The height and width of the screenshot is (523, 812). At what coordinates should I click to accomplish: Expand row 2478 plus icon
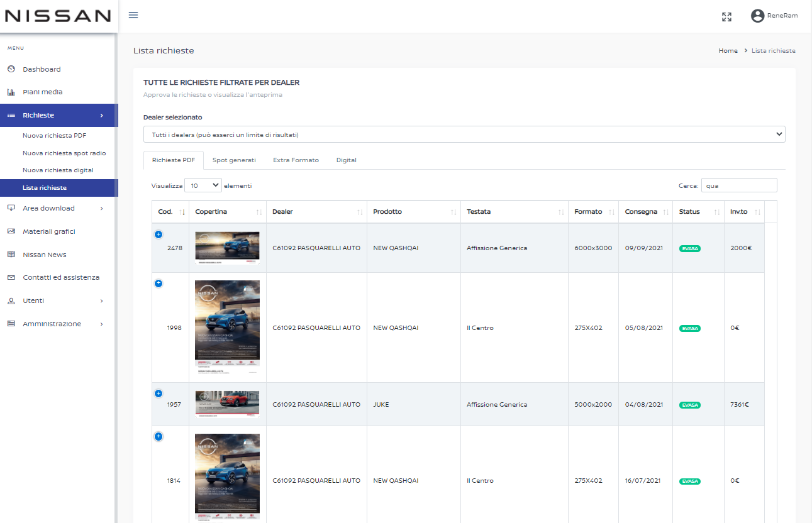[158, 234]
